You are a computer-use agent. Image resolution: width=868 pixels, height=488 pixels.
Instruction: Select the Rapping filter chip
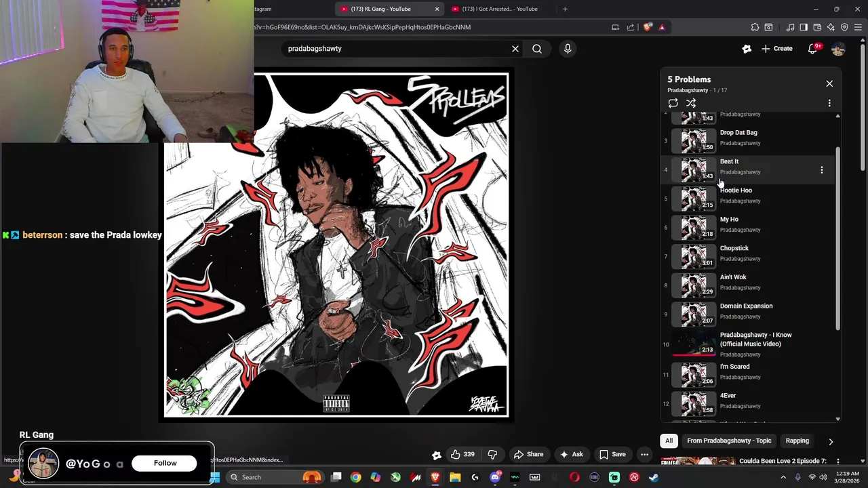(x=797, y=441)
